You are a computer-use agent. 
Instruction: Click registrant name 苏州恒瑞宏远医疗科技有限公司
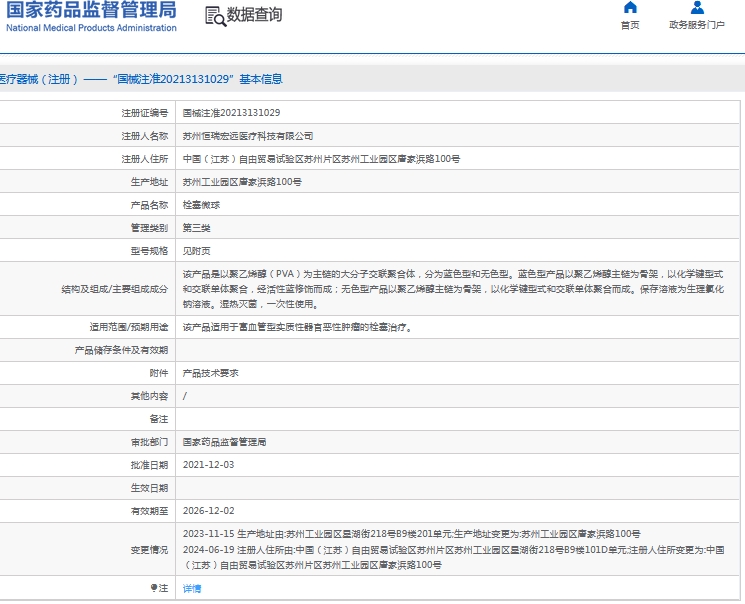(x=248, y=136)
